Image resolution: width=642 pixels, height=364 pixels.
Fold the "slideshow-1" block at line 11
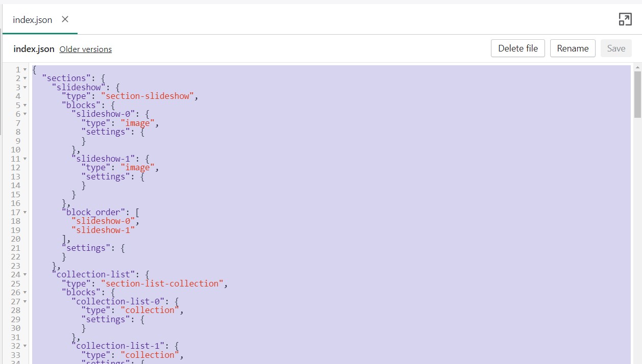pos(25,159)
